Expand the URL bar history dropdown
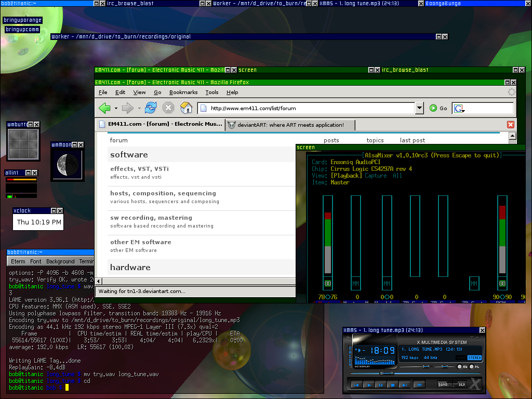This screenshot has height=399, width=532. pos(419,108)
